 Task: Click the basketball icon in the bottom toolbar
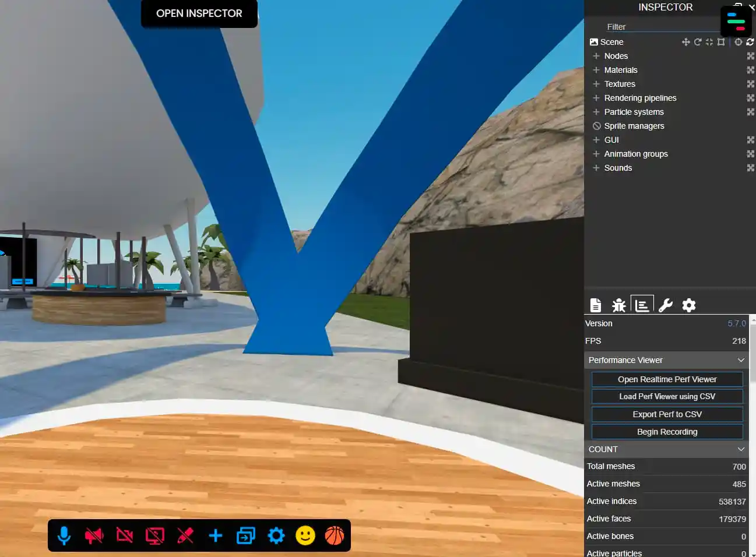(335, 535)
